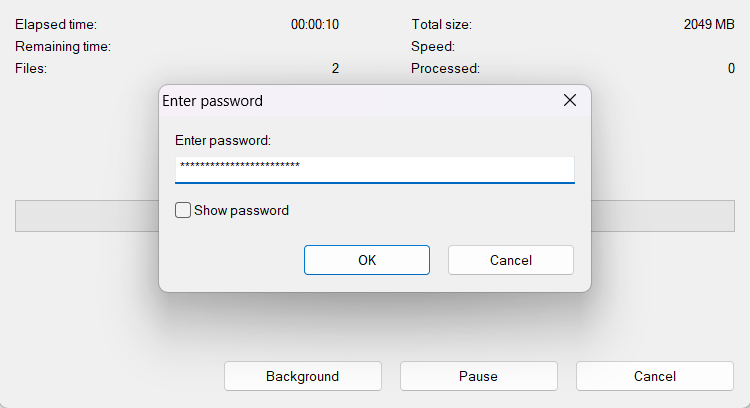Image resolution: width=750 pixels, height=408 pixels.
Task: Click the Total size label
Action: pyautogui.click(x=441, y=24)
